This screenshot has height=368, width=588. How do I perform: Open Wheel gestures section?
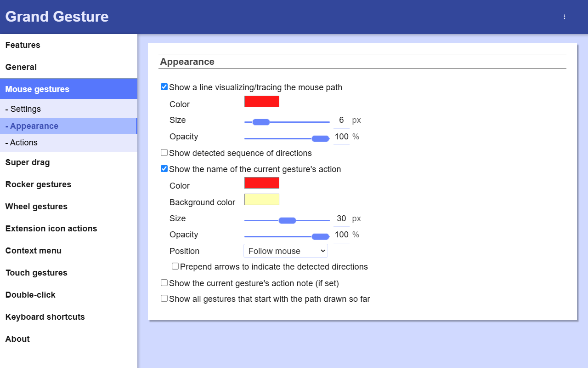[68, 207]
